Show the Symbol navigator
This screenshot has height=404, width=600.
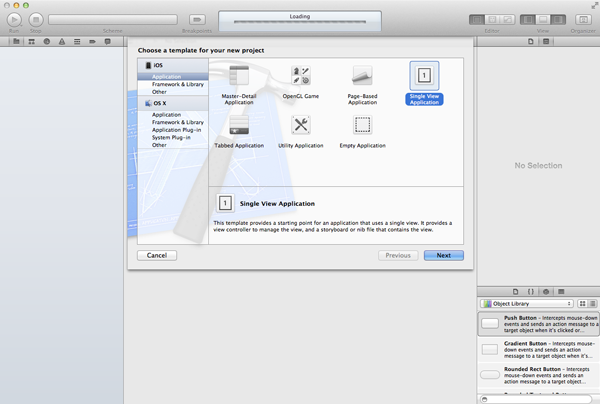[31, 41]
